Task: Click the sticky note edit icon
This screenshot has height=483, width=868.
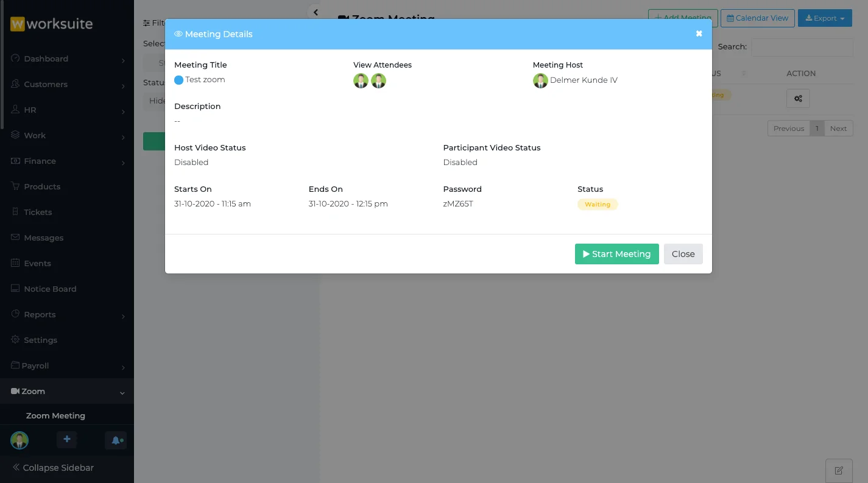Action: point(838,470)
